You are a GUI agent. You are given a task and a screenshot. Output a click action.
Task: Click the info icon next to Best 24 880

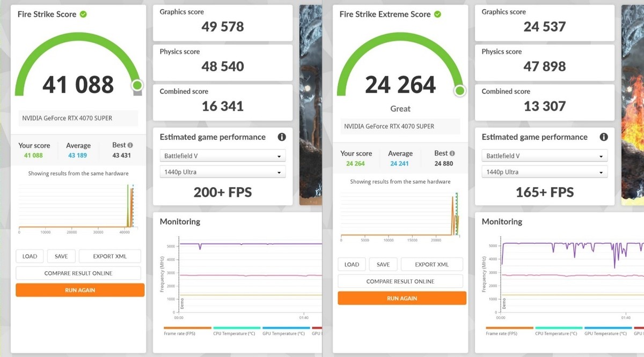(x=452, y=153)
